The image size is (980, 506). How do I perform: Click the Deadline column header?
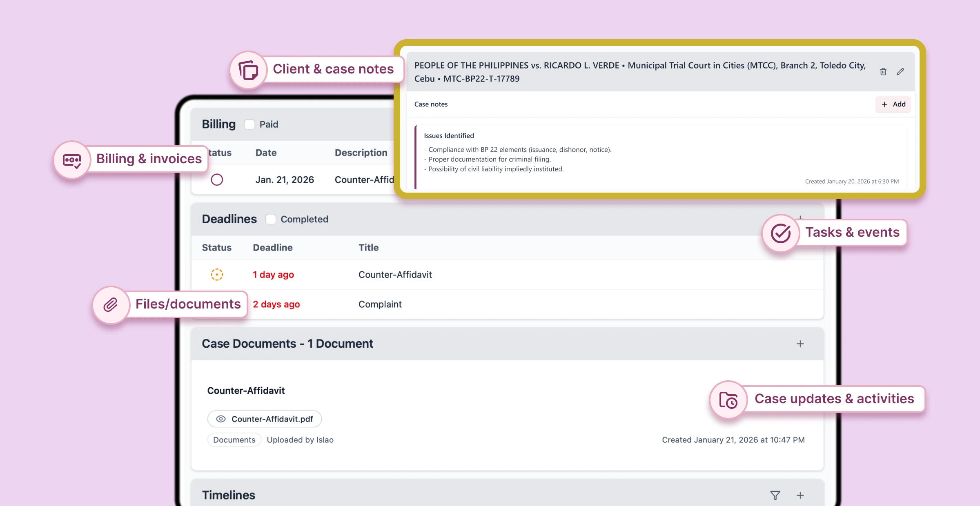[273, 248]
